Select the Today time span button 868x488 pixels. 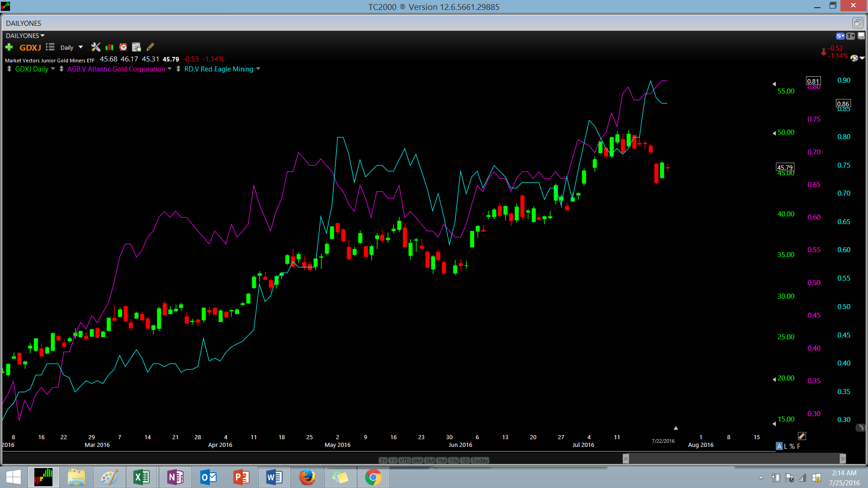(480, 460)
